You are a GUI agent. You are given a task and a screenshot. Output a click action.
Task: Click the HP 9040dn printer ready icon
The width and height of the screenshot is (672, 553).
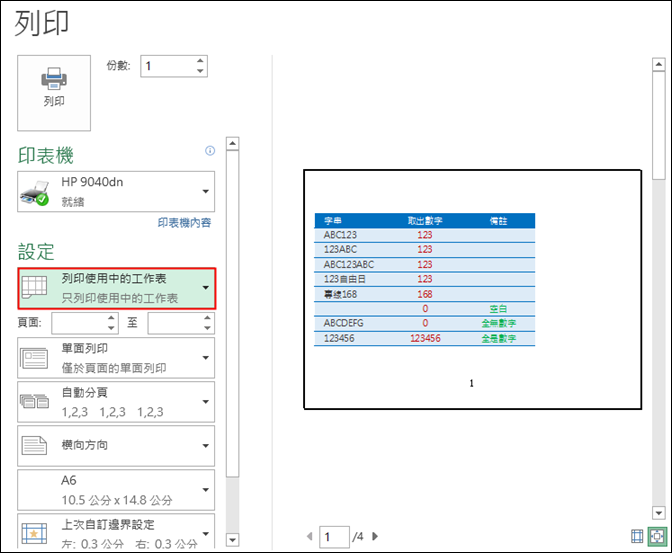click(x=35, y=193)
